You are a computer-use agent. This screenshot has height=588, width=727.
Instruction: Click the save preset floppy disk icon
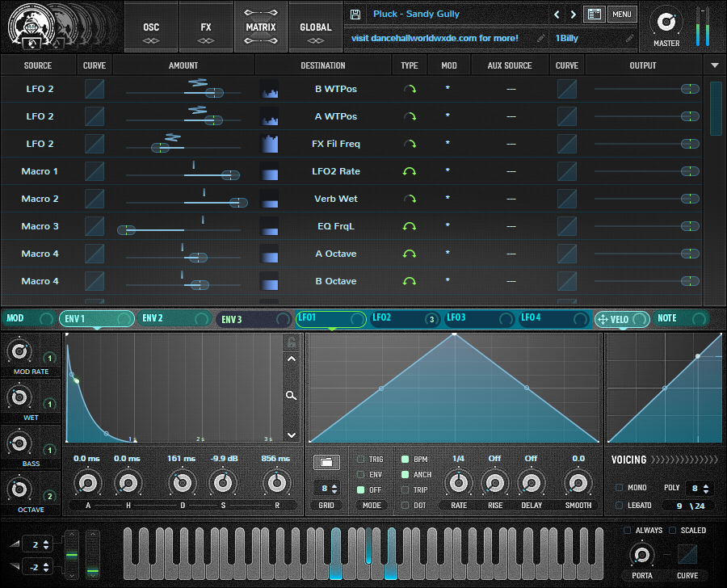[355, 15]
